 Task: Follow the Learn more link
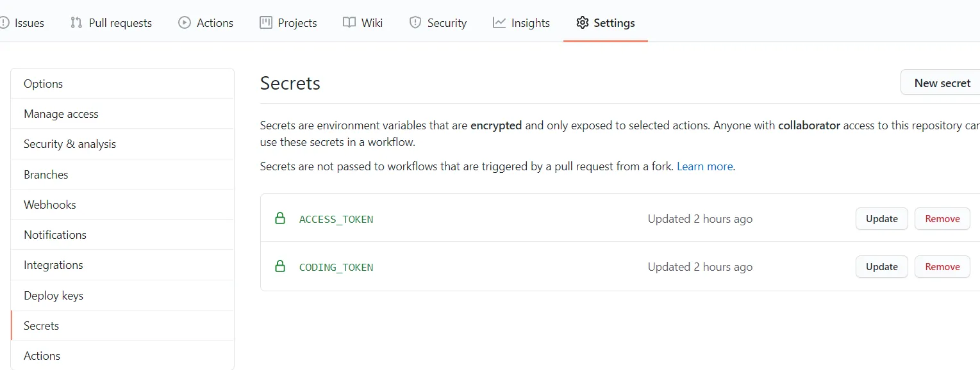tap(704, 166)
